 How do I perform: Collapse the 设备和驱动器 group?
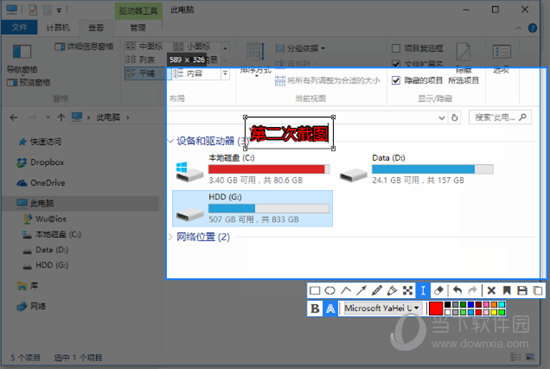171,141
